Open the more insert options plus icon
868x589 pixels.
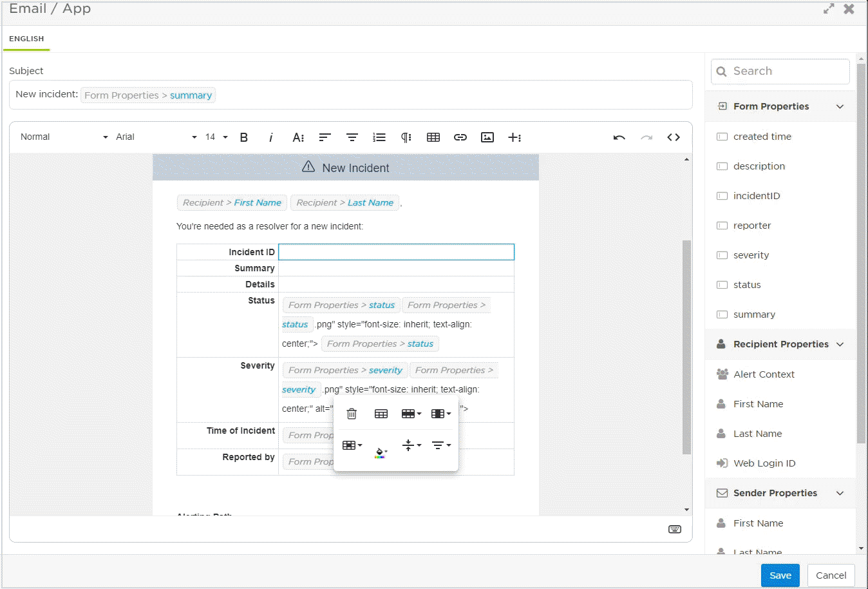pos(514,137)
